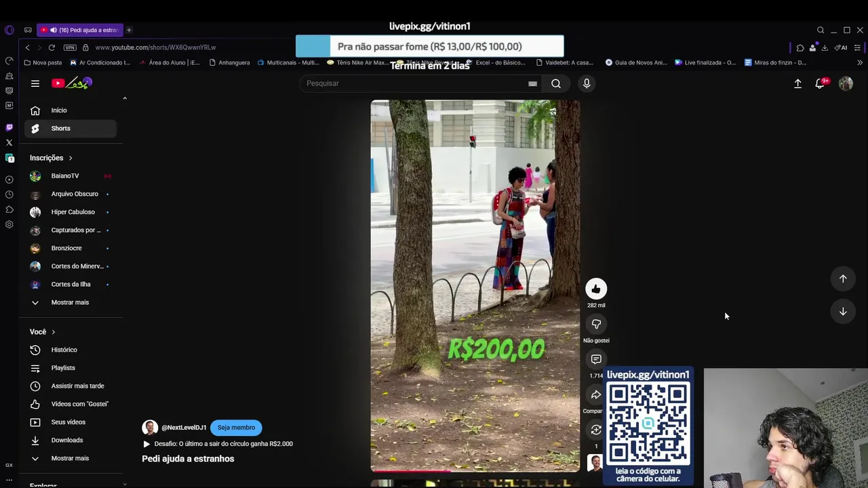Open the short's comments button
The image size is (868, 488).
click(x=596, y=359)
